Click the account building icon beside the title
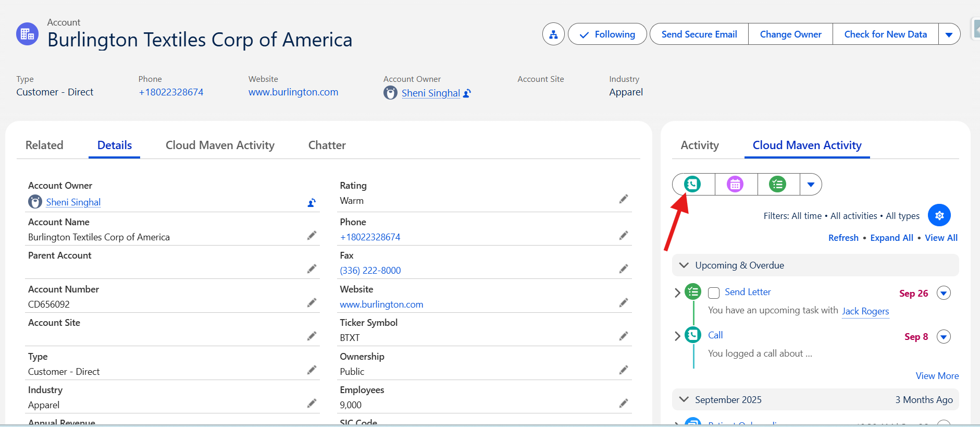Screen dimensions: 980x427 point(27,34)
